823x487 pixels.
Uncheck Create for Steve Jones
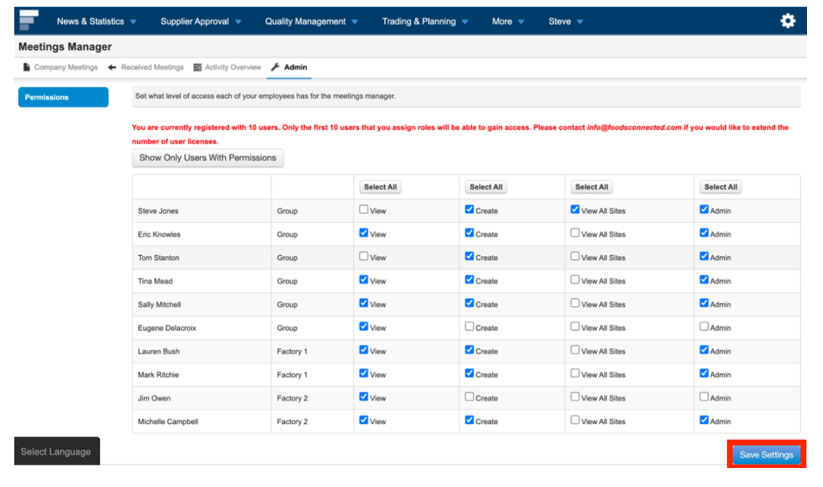(x=469, y=209)
